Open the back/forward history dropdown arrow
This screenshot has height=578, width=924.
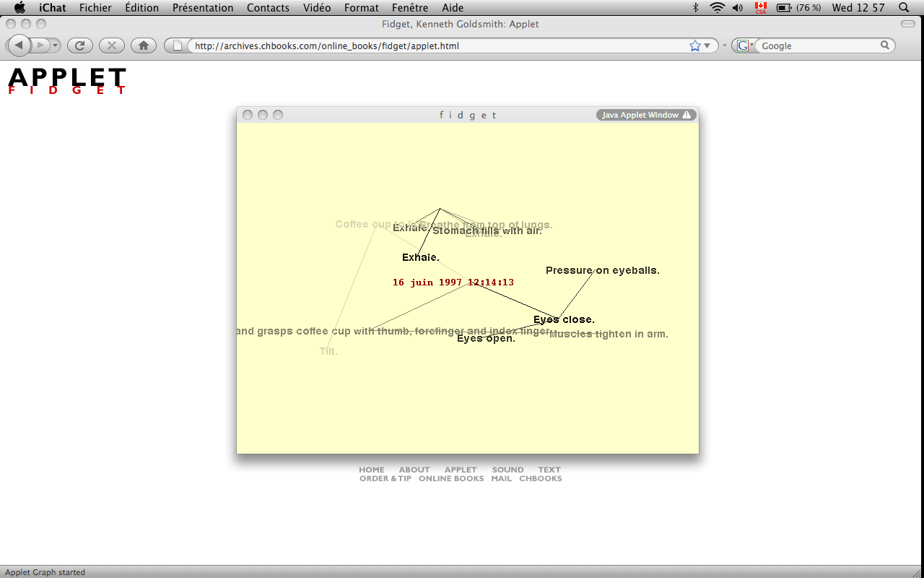tap(55, 46)
